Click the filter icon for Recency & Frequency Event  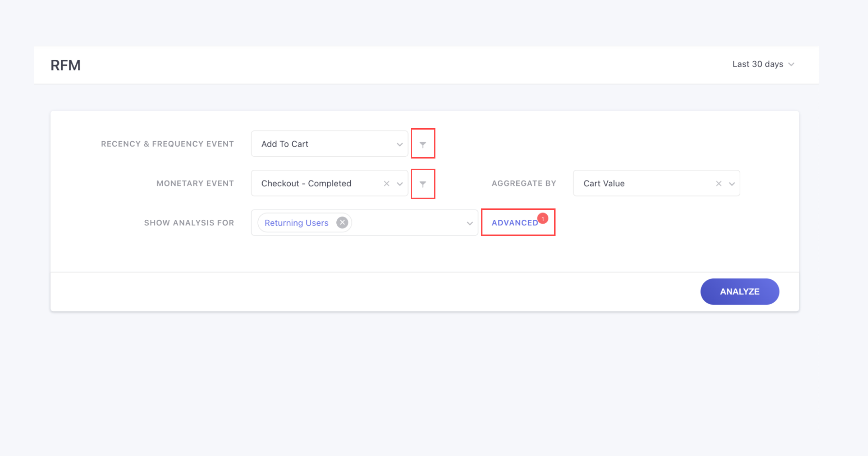[x=422, y=144]
